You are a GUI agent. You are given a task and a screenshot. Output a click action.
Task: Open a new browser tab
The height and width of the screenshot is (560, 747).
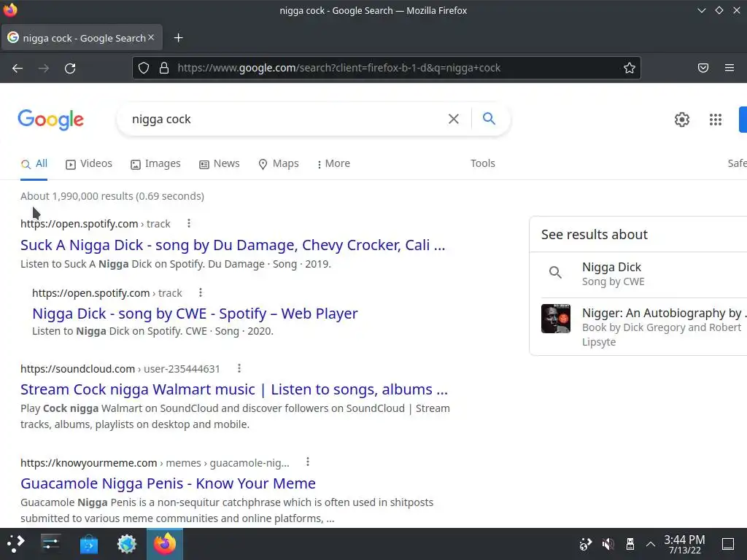tap(178, 38)
